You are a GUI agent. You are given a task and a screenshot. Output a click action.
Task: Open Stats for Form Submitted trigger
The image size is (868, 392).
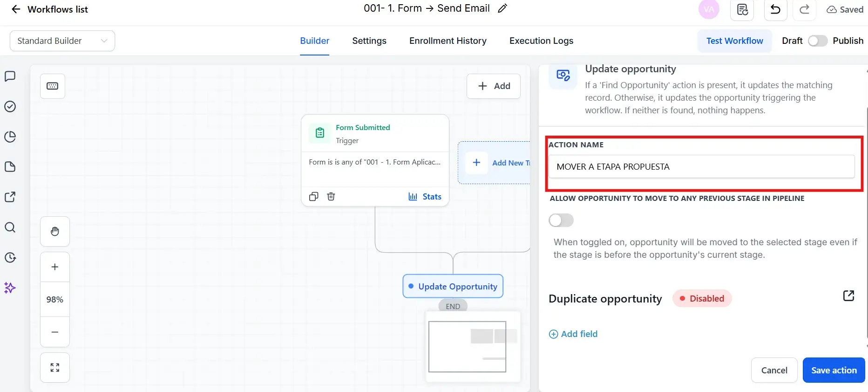click(425, 197)
